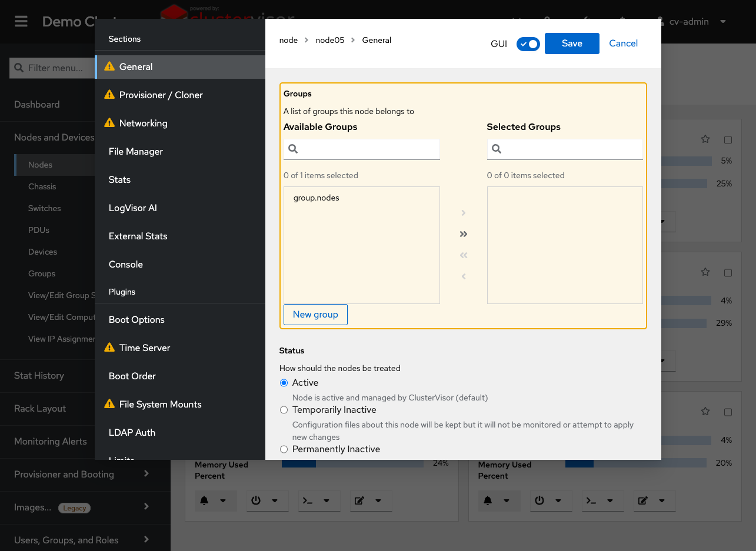Image resolution: width=756 pixels, height=551 pixels.
Task: Select the Active status radio button
Action: [284, 383]
